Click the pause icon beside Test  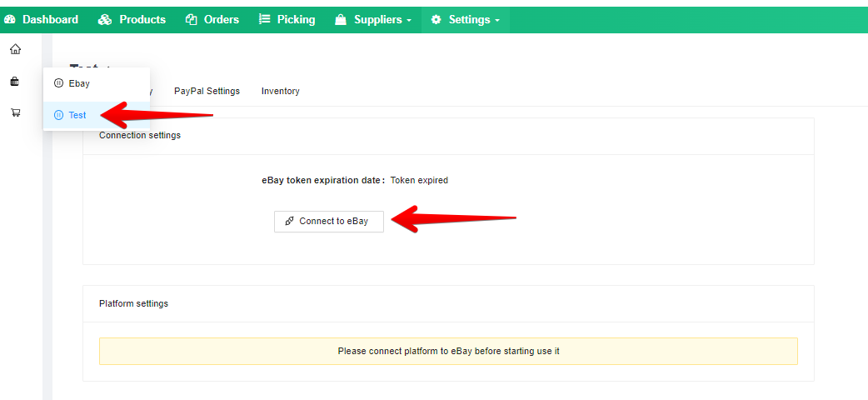click(x=58, y=115)
